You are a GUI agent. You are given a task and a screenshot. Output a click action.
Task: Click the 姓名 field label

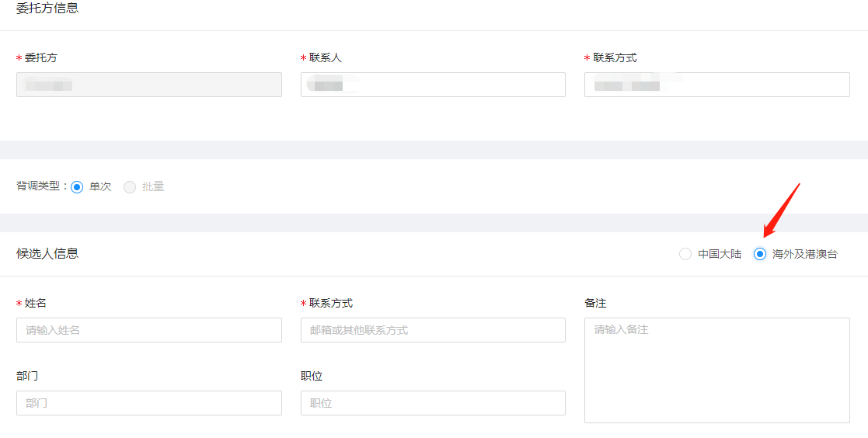pyautogui.click(x=36, y=303)
